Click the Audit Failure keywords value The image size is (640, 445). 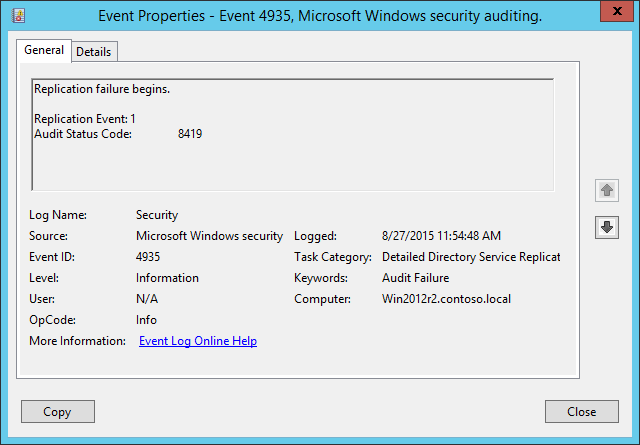point(415,278)
